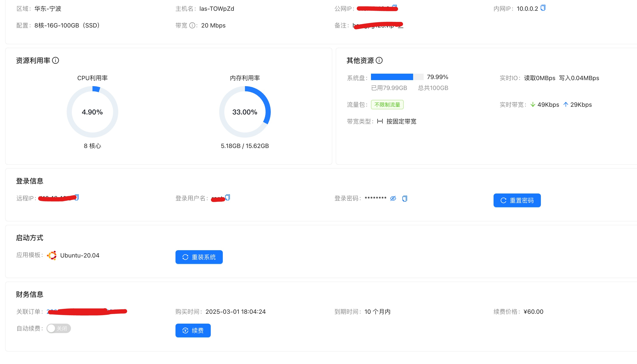Open info icon beside 资源利用率

55,61
